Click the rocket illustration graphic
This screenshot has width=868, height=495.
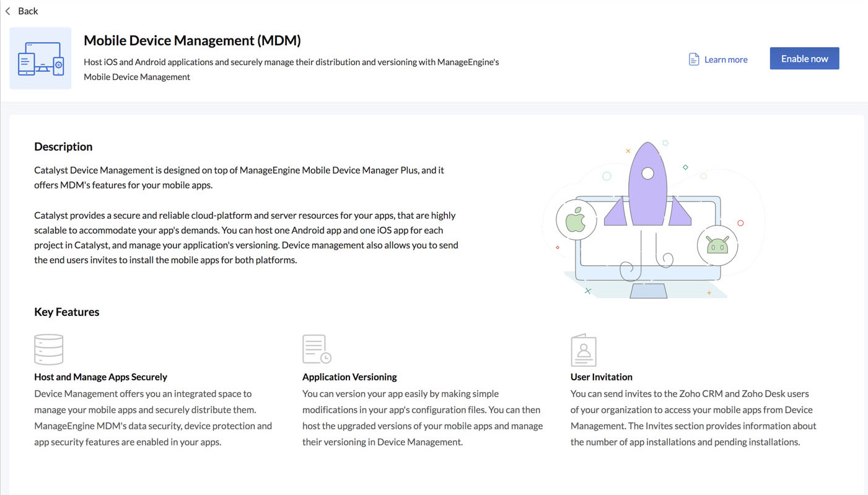pyautogui.click(x=648, y=184)
